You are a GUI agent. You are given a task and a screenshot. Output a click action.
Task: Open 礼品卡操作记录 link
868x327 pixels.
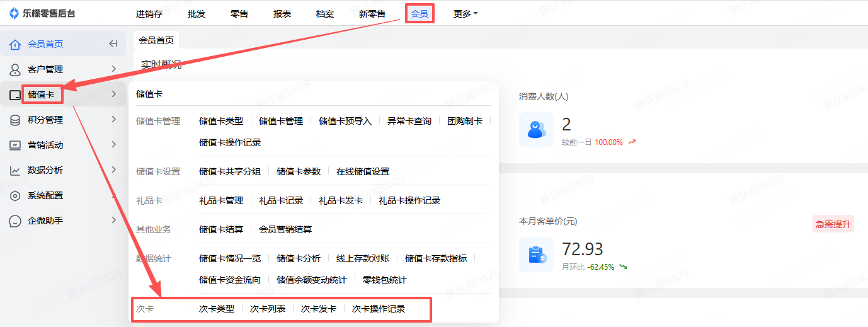pos(409,200)
